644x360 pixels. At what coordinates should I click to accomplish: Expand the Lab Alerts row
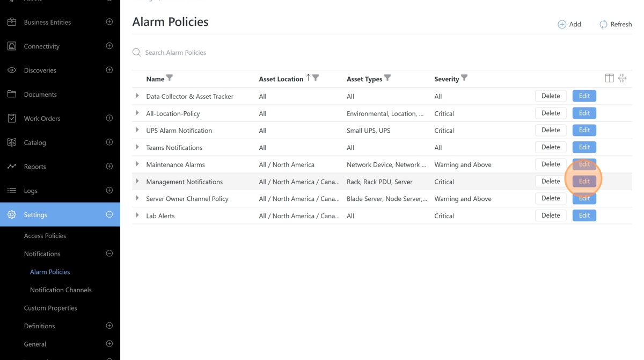pos(137,215)
